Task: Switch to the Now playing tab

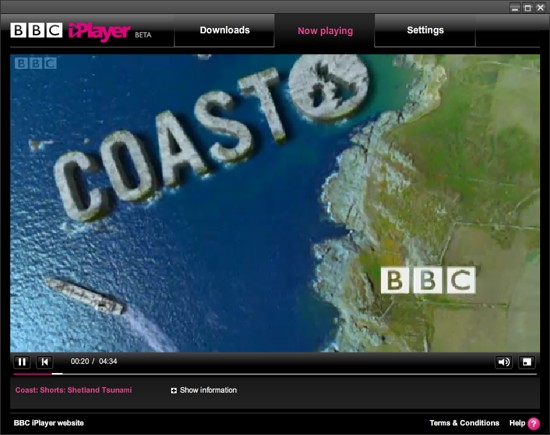Action: [x=325, y=31]
